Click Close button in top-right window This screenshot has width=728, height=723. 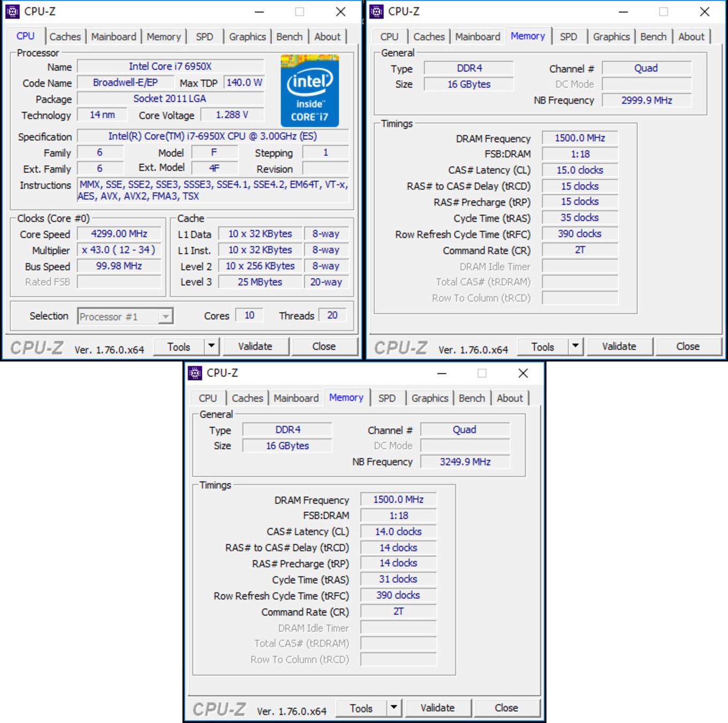(x=688, y=347)
